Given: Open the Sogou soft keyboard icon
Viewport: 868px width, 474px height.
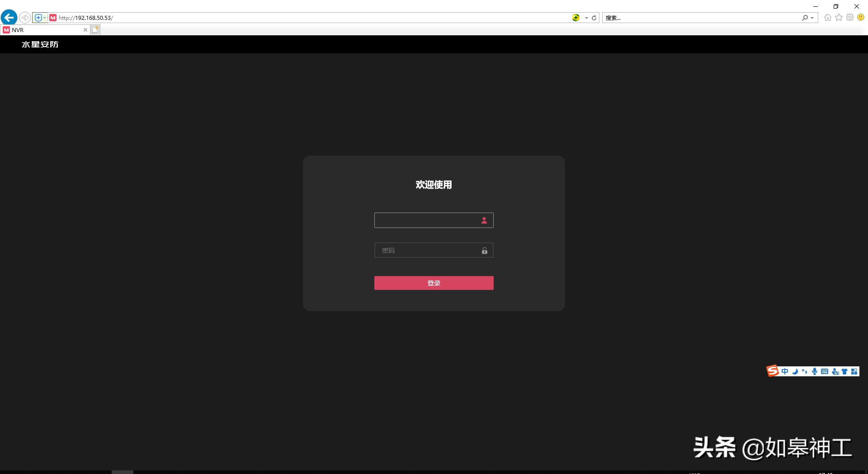Looking at the screenshot, I should point(825,371).
